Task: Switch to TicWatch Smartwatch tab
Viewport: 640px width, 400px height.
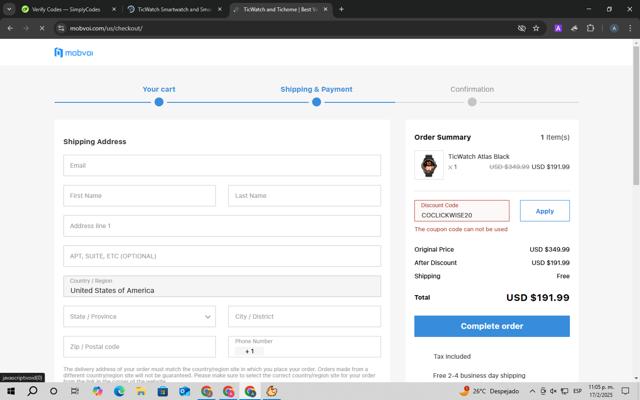Action: [x=175, y=9]
